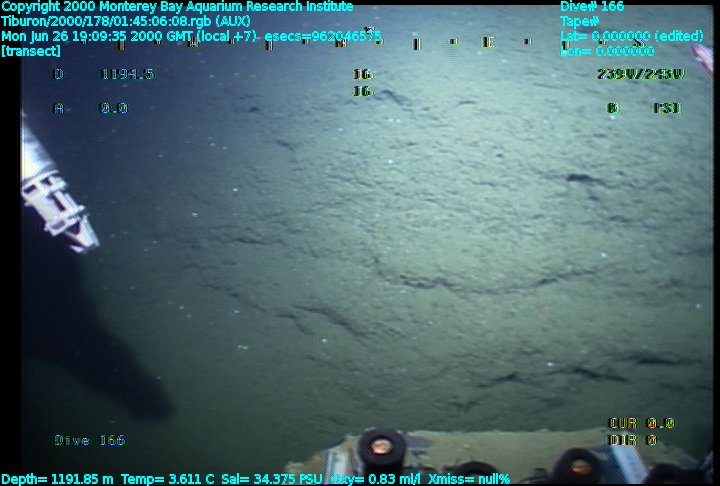This screenshot has height=486, width=720.
Task: Select the '[transect]' label
Action: pos(31,51)
